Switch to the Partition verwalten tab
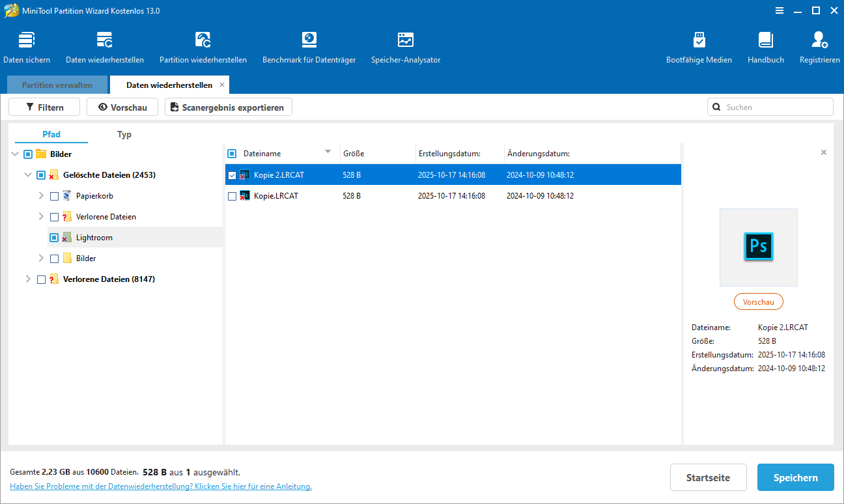Screen dimensions: 844x504 click(57, 85)
